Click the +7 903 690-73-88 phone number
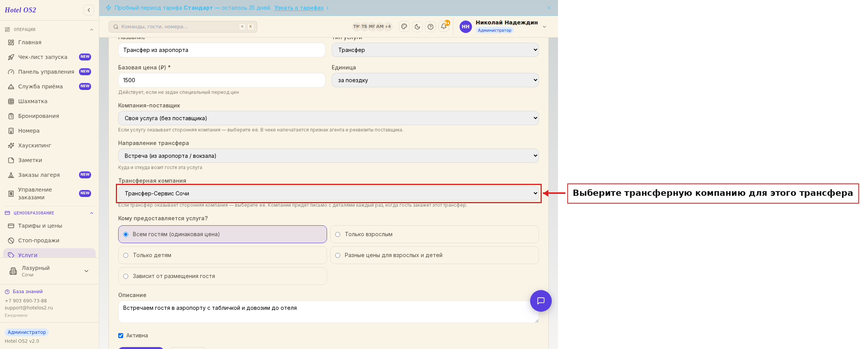This screenshot has height=349, width=868. point(26,301)
